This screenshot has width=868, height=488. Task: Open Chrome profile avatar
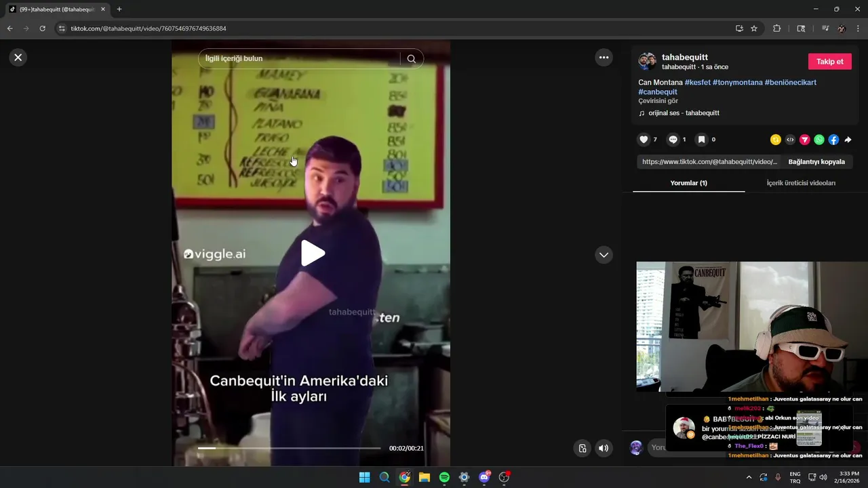pyautogui.click(x=842, y=28)
